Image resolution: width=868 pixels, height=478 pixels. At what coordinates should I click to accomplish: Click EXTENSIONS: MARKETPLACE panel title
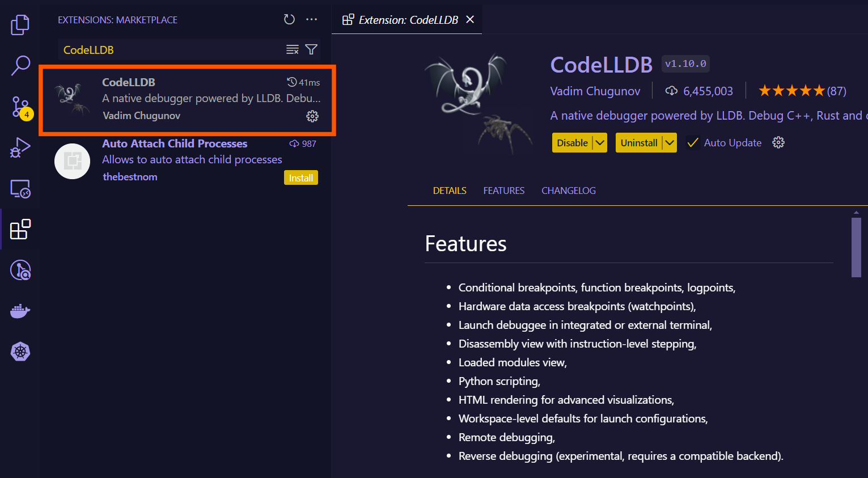click(x=117, y=20)
